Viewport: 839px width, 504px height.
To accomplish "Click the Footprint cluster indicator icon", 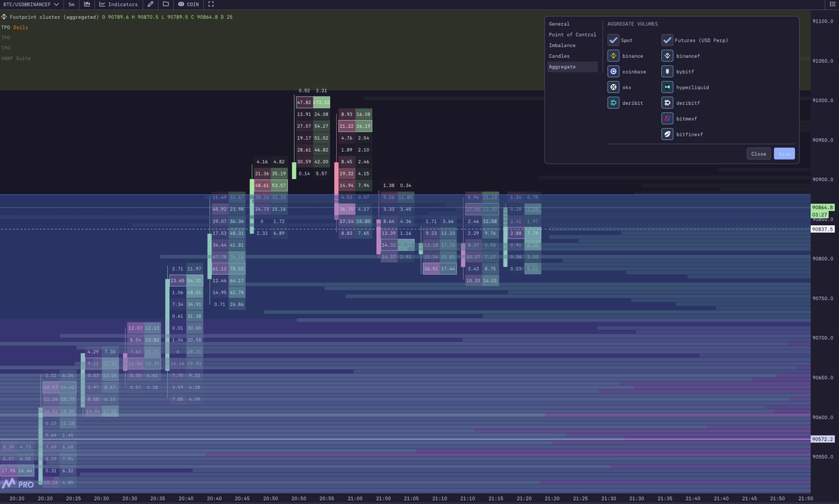I will point(4,15).
